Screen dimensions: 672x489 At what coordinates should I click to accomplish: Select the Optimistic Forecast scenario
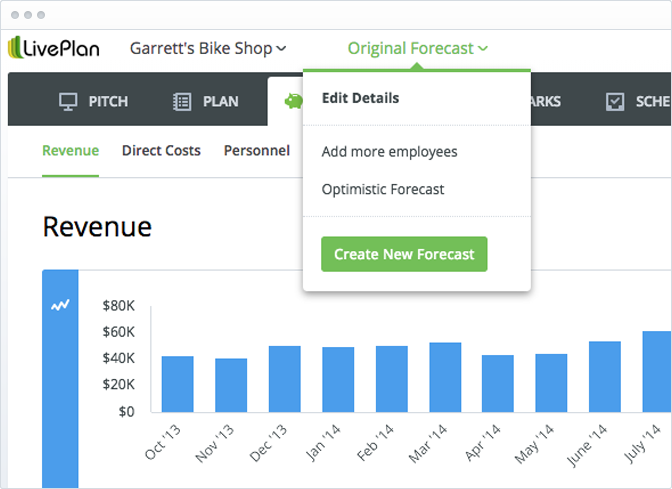[383, 189]
